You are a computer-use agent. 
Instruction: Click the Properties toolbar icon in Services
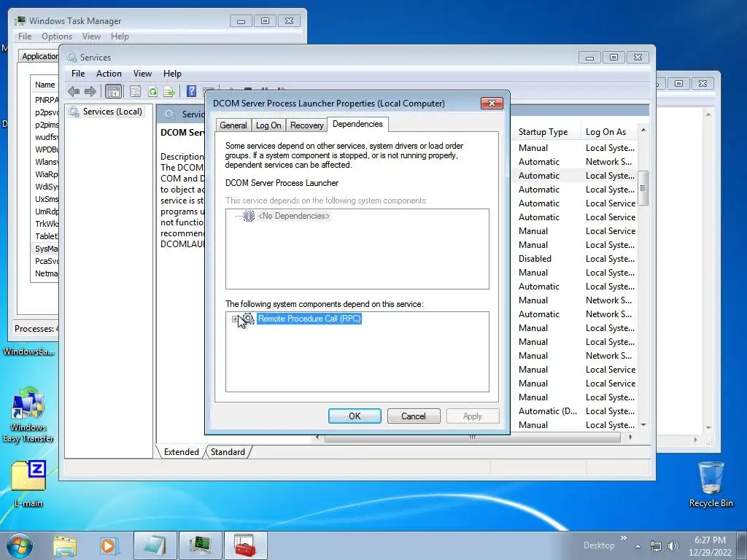click(x=135, y=91)
